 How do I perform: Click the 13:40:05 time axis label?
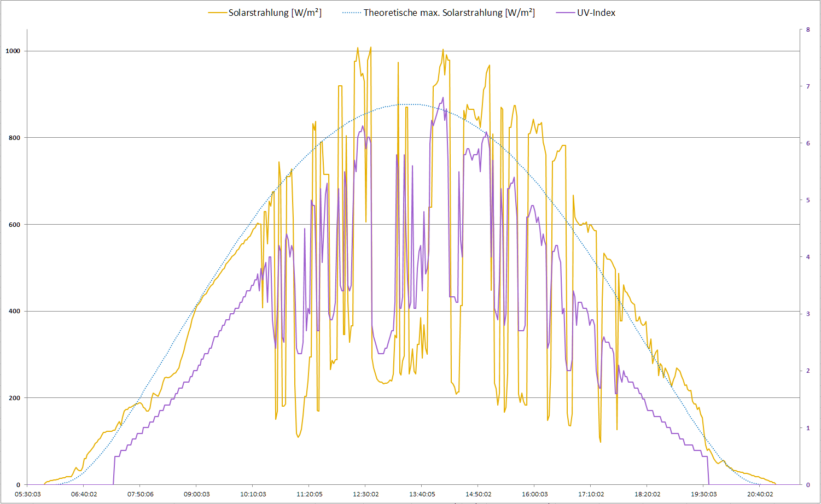click(422, 494)
